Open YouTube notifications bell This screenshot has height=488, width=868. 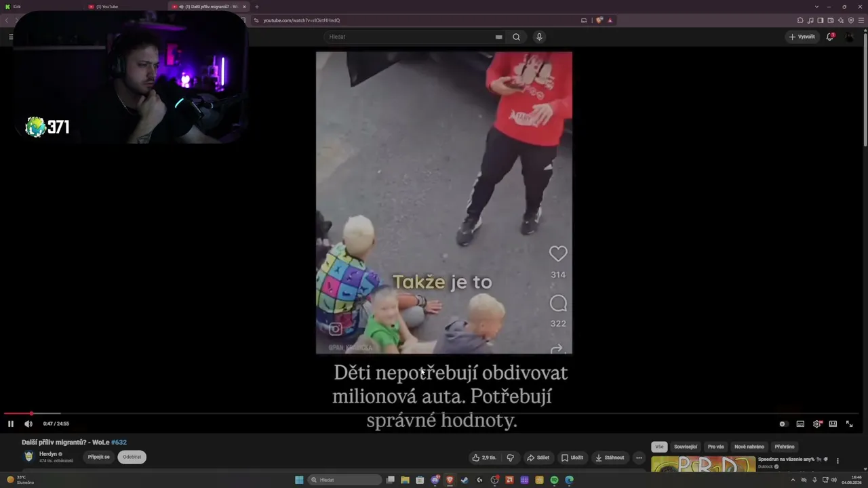click(x=830, y=37)
